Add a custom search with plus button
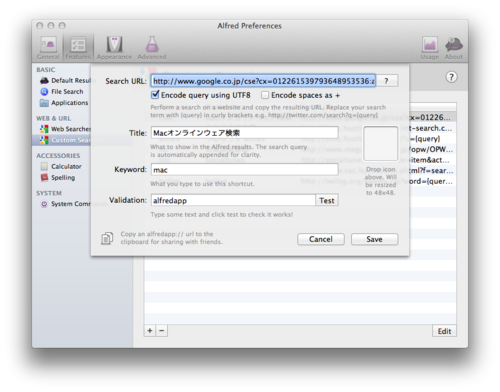This screenshot has height=392, width=500. 150,331
